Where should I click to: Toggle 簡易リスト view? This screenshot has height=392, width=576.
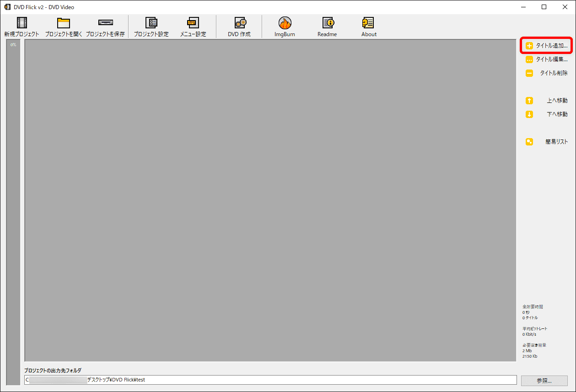point(547,142)
